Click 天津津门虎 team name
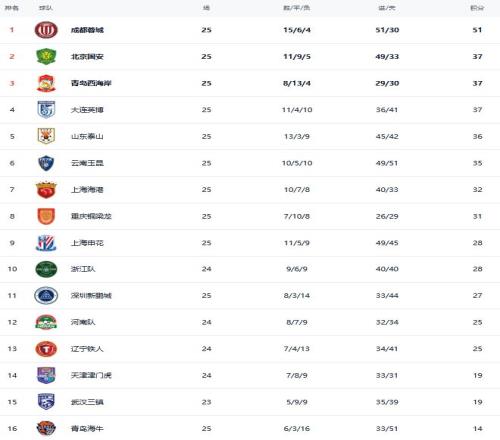500x440 pixels. (91, 375)
